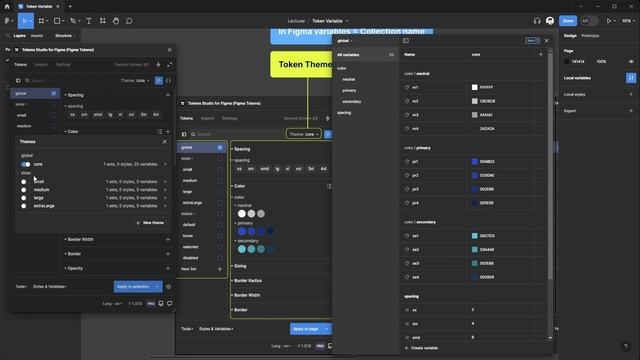Select the small theme radio button
This screenshot has height=360, width=640.
[x=24, y=182]
